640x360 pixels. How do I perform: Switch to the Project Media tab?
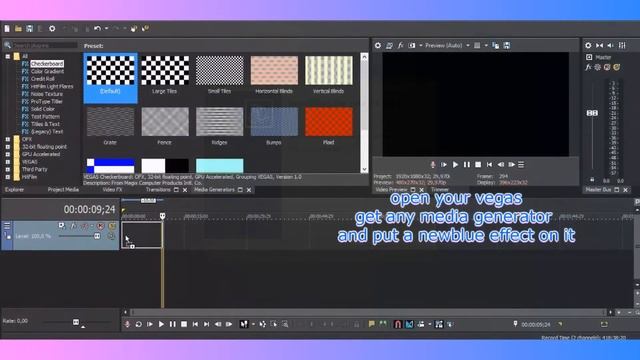[63, 190]
